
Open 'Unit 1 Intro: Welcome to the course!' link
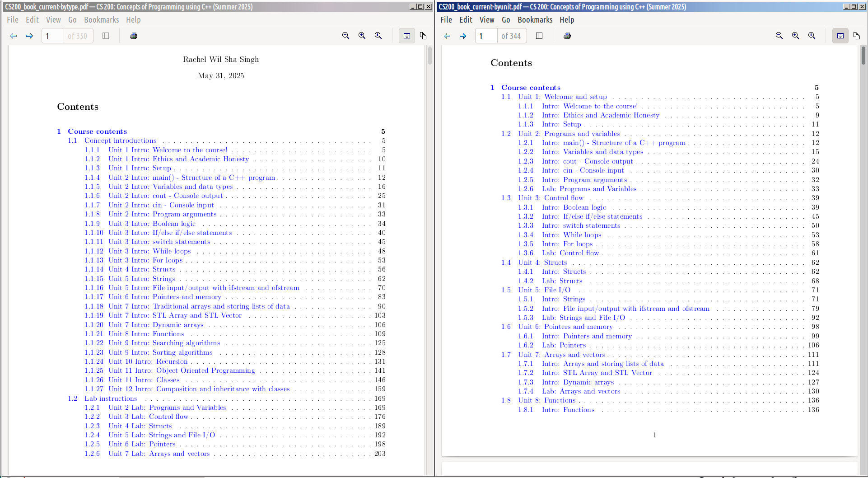pyautogui.click(x=168, y=150)
